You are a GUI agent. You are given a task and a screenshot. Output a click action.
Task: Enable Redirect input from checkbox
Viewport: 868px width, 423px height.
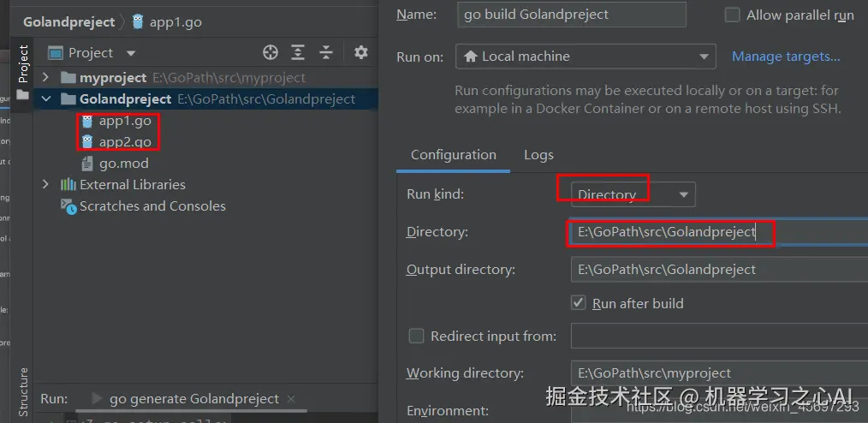[x=417, y=336]
